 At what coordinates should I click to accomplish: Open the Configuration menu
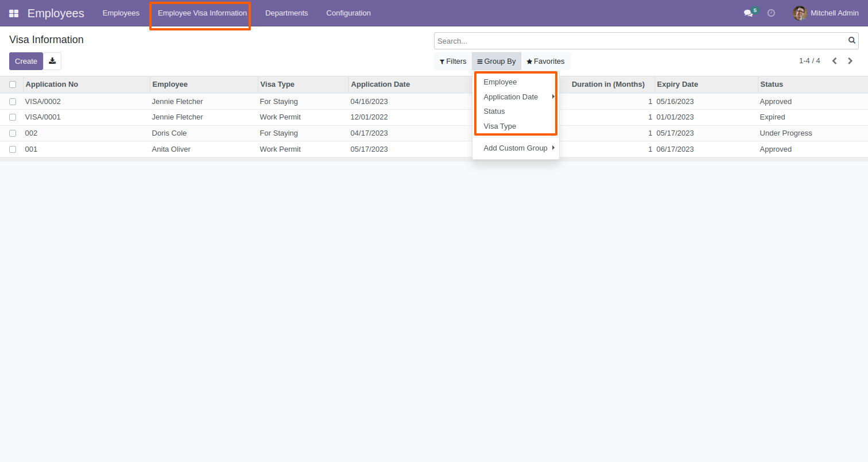click(348, 13)
